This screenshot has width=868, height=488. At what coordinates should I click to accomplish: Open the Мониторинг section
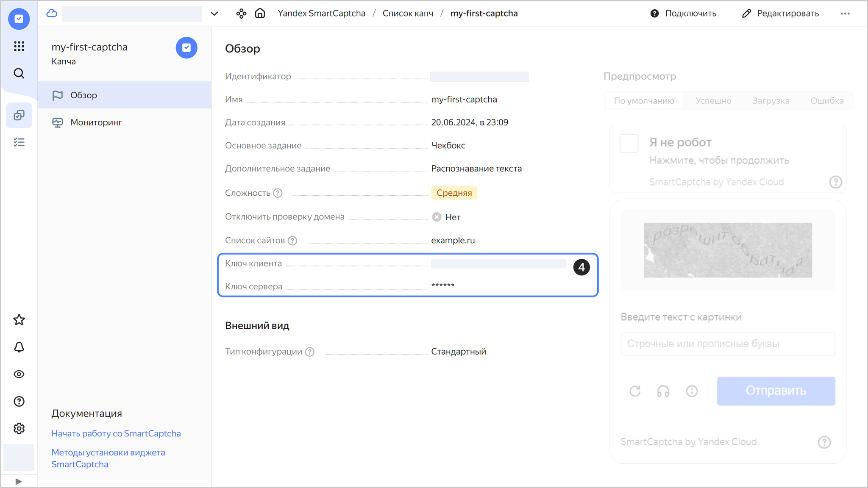[96, 122]
